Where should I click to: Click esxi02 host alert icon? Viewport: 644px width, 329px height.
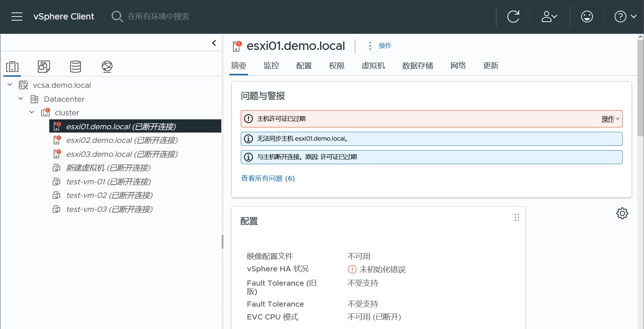[57, 140]
